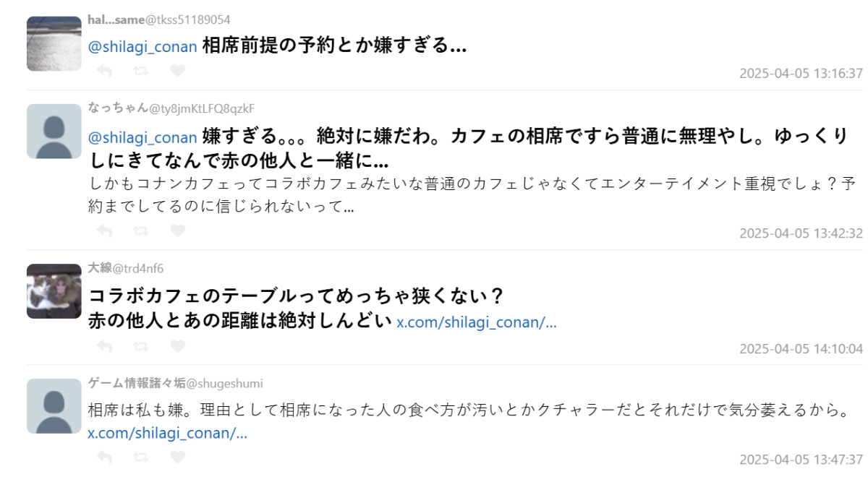
Task: Retweet ゲーム情報諸々垢's tweet
Action: (141, 457)
